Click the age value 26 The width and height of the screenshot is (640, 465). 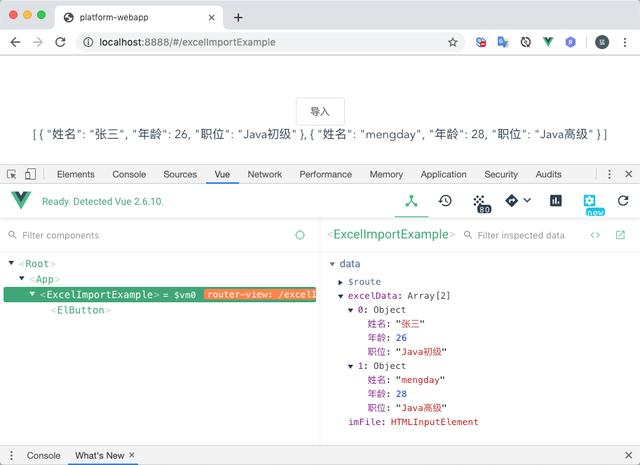click(401, 338)
